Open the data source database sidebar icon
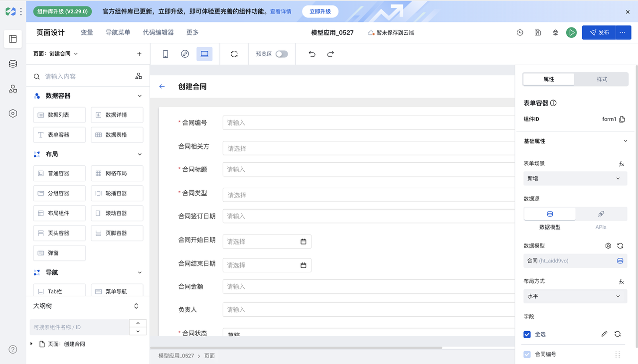 [13, 64]
